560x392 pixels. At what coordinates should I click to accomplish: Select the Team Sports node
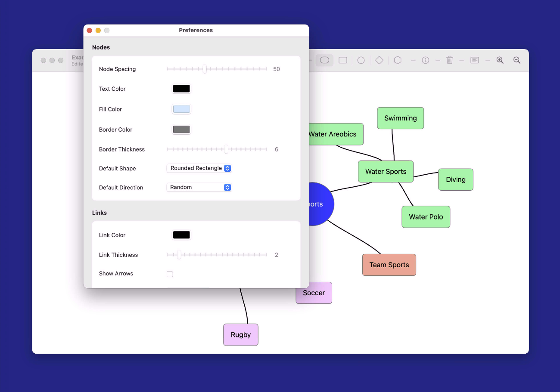(389, 265)
